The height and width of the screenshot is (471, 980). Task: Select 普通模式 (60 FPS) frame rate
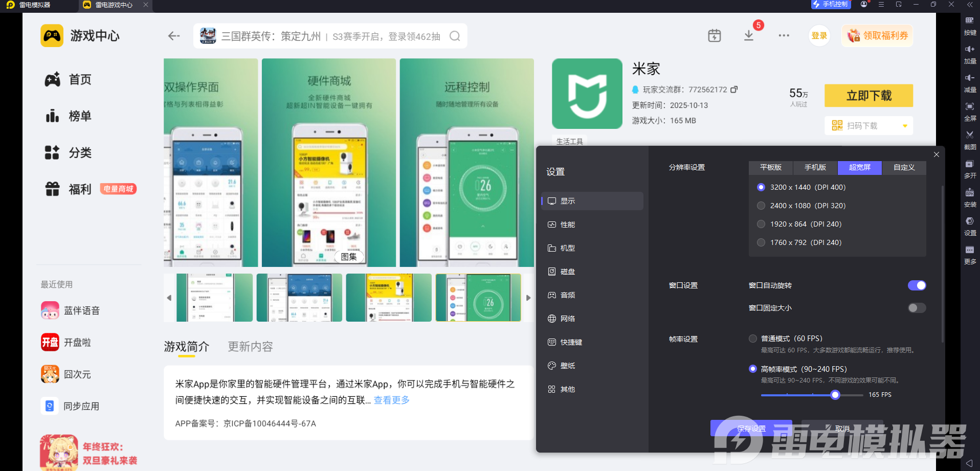752,339
